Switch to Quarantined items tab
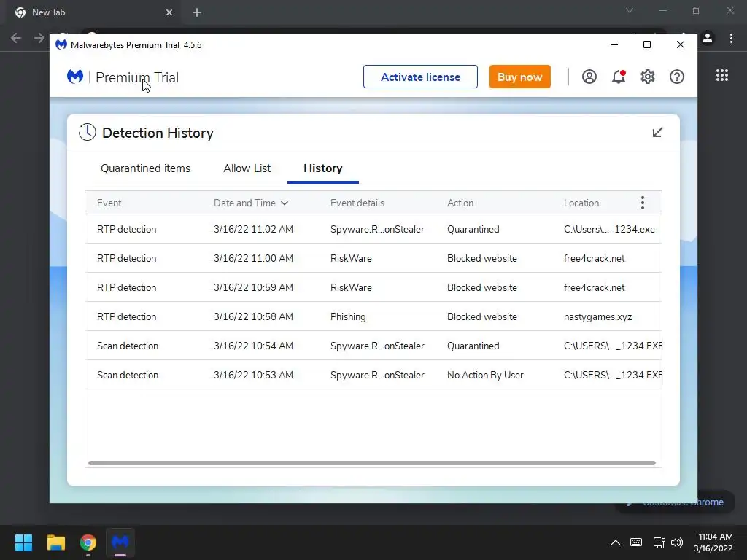747x560 pixels. [145, 168]
